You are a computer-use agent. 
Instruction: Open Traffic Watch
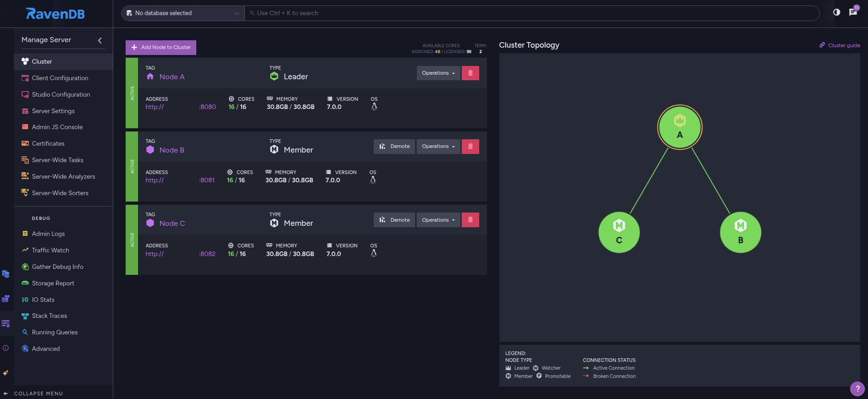63,250
